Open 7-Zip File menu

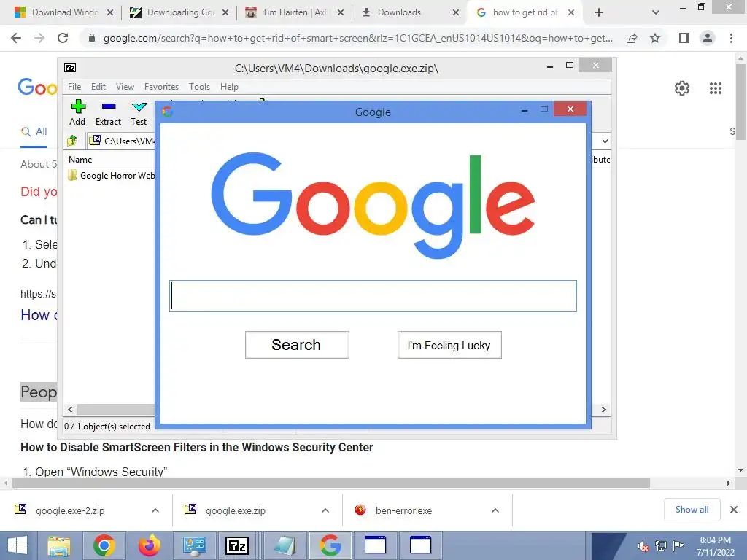(x=74, y=87)
